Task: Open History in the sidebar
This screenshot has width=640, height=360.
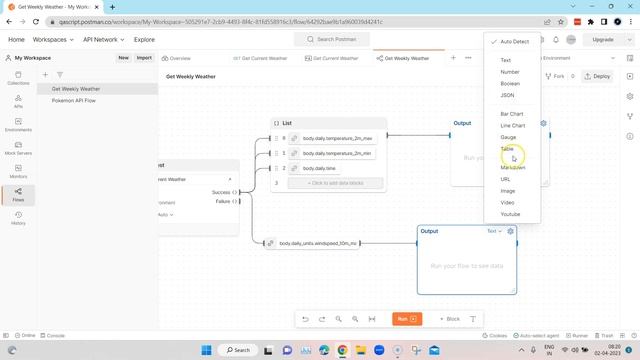Action: click(18, 218)
